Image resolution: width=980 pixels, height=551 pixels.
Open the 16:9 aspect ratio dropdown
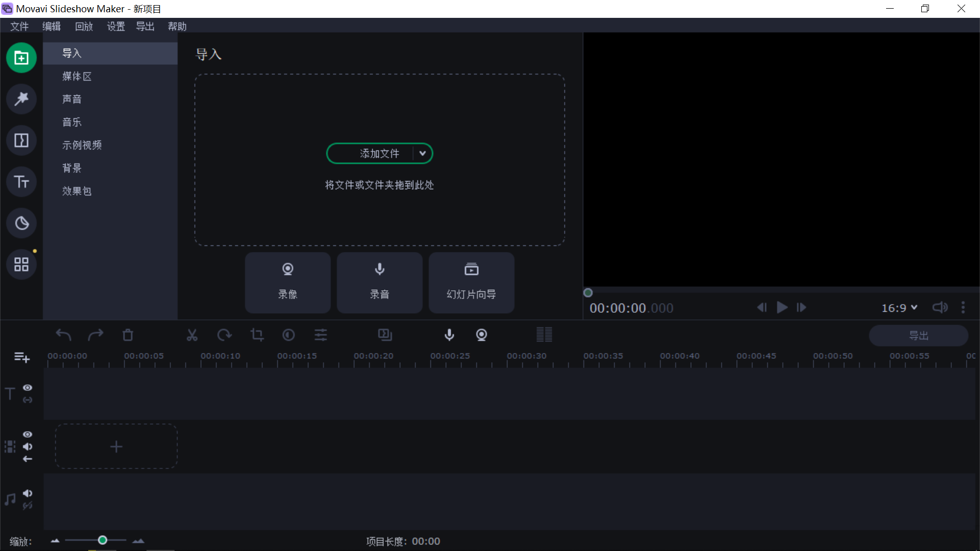[899, 308]
